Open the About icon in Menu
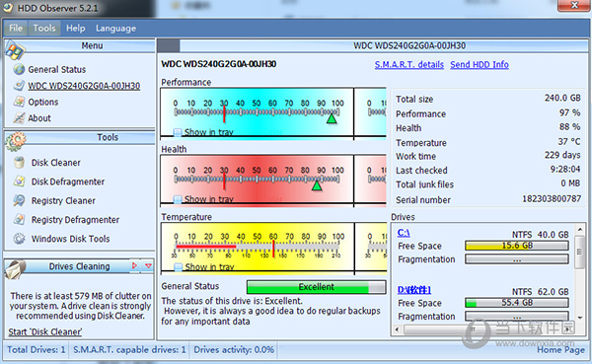Image resolution: width=592 pixels, height=364 pixels. [19, 117]
